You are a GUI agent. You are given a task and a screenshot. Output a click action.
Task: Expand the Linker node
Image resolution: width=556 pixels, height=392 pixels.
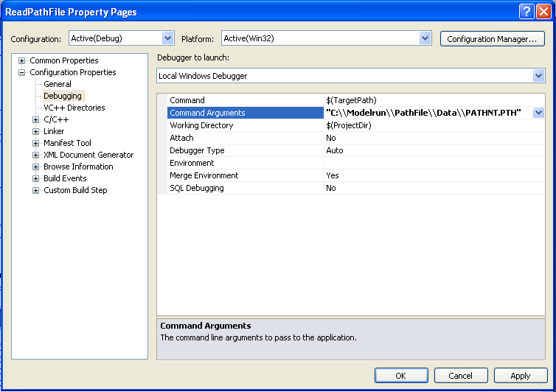pos(35,131)
